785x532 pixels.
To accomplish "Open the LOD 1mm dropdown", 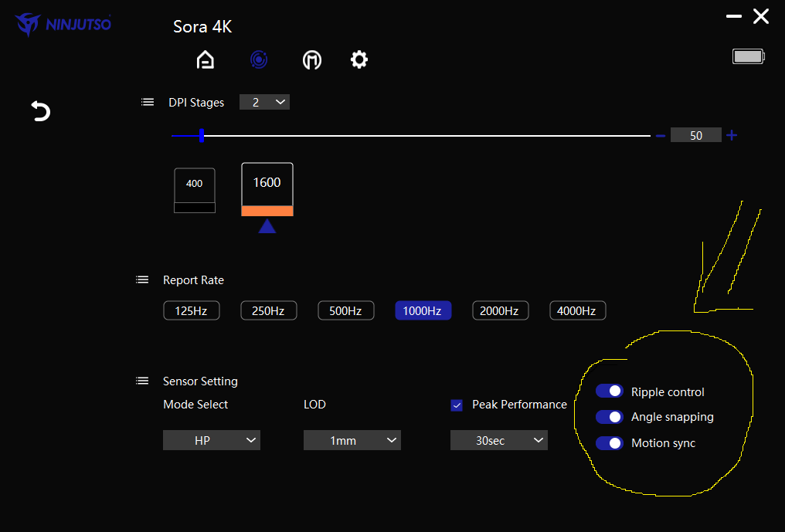I will (x=352, y=440).
